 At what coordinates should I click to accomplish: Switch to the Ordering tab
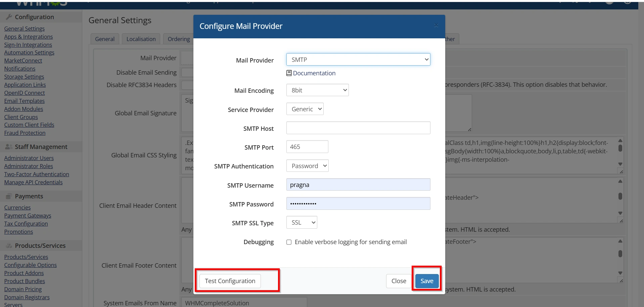(x=179, y=39)
